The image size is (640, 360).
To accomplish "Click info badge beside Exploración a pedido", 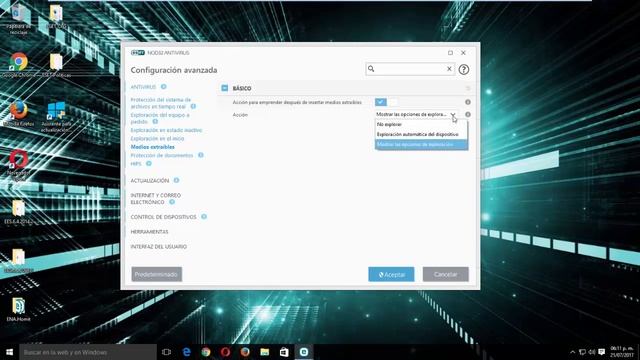I will click(x=155, y=122).
